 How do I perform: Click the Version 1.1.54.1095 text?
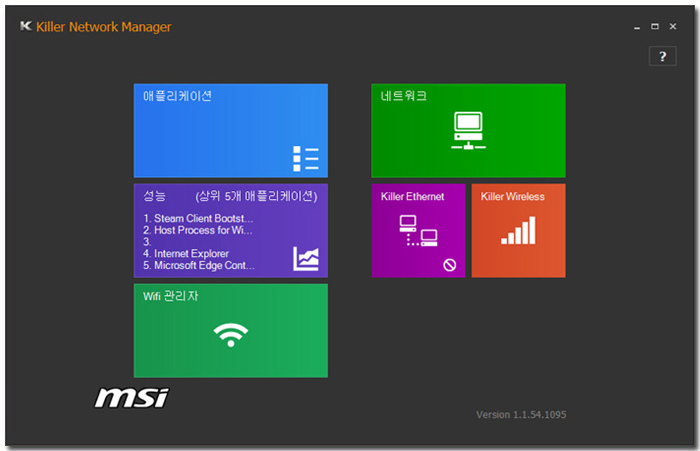pos(521,415)
